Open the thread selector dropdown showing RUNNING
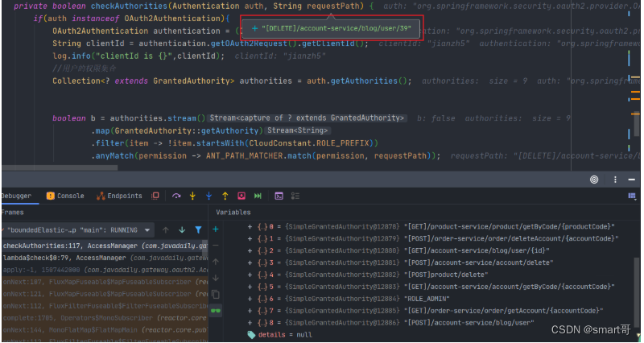The height and width of the screenshot is (343, 644). [77, 230]
